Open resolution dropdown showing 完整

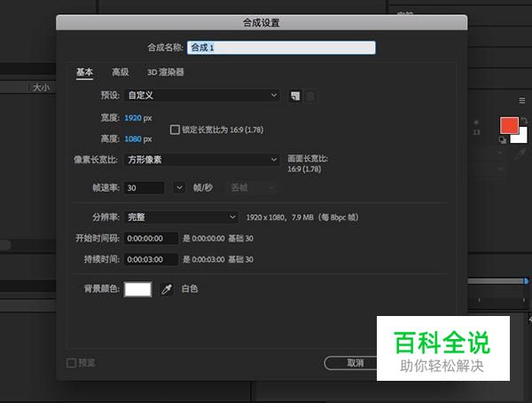pos(181,217)
